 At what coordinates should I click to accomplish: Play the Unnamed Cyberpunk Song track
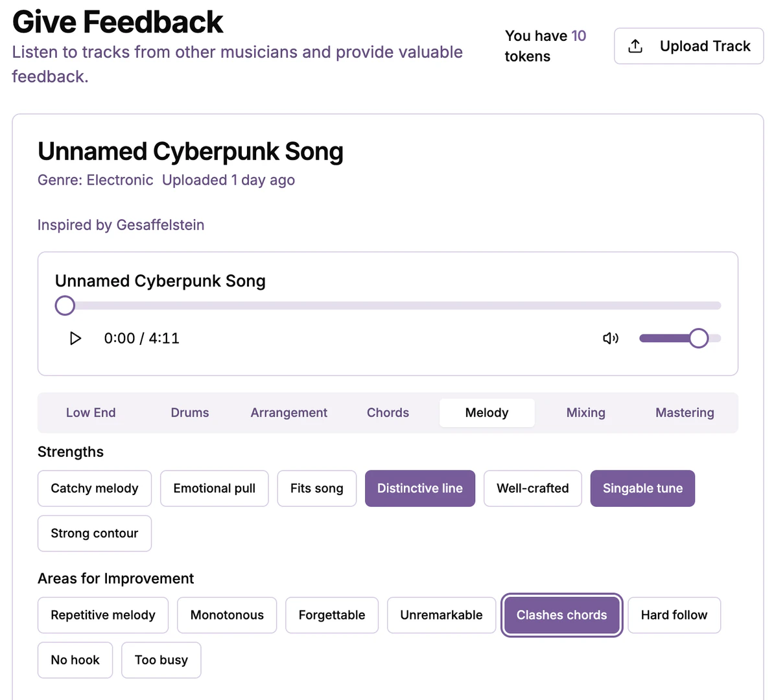75,338
